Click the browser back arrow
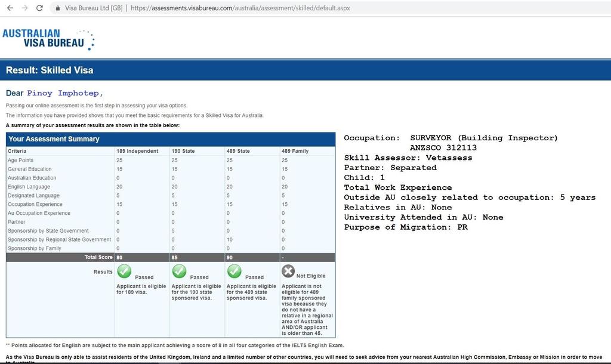This screenshot has height=364, width=611. click(10, 8)
